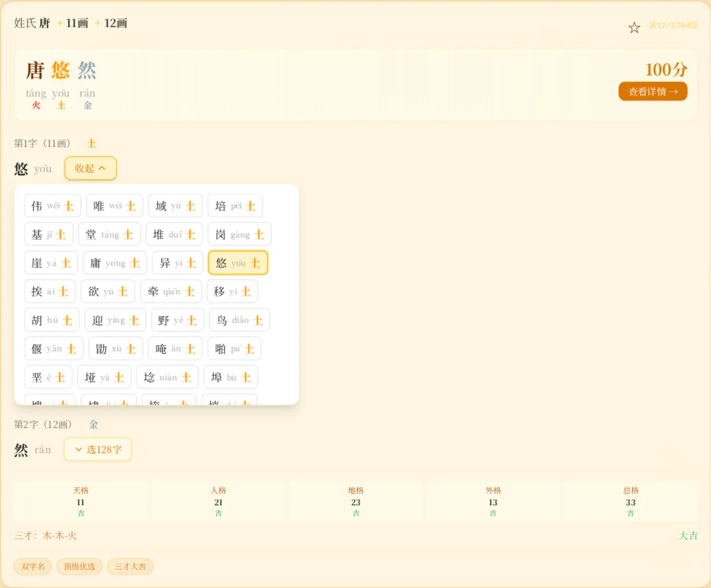Viewport: 711px width, 588px height.
Task: Choose character 欲 yù
Action: [108, 291]
